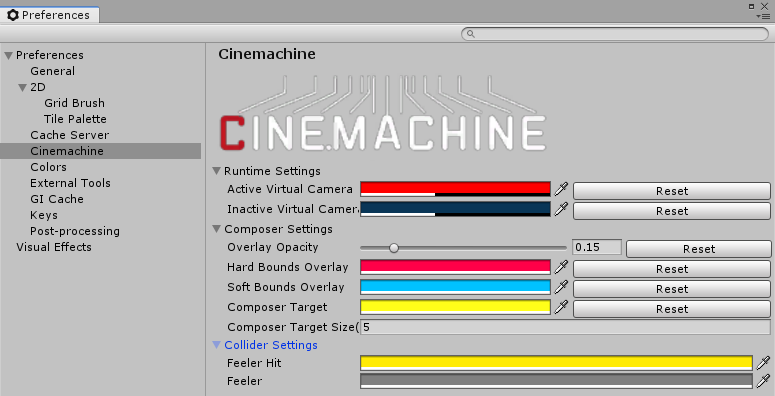Image resolution: width=775 pixels, height=396 pixels.
Task: Reset the Hard Bounds Overlay color
Action: tap(672, 269)
